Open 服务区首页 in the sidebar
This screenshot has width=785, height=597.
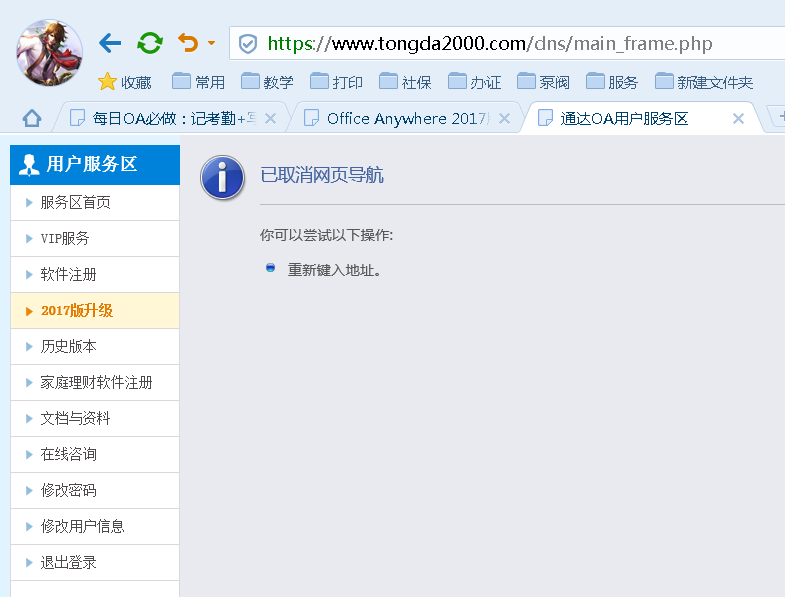coord(76,203)
